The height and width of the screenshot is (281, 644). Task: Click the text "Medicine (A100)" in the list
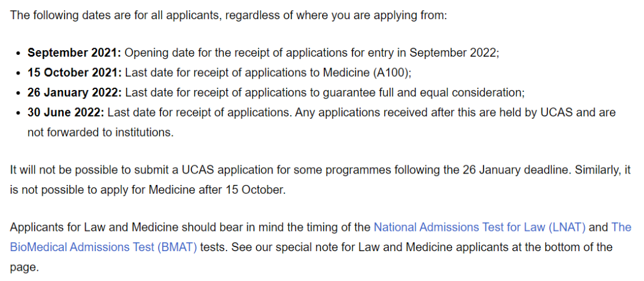pyautogui.click(x=366, y=73)
